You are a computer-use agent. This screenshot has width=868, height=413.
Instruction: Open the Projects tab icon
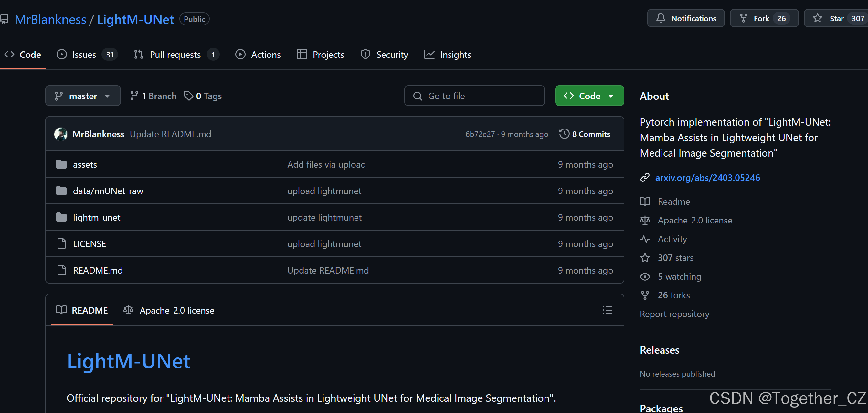[x=302, y=55]
